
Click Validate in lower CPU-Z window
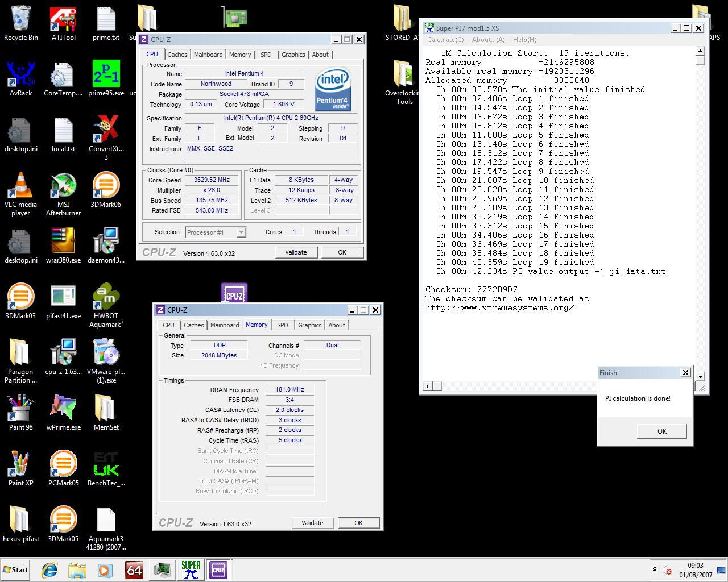[312, 523]
